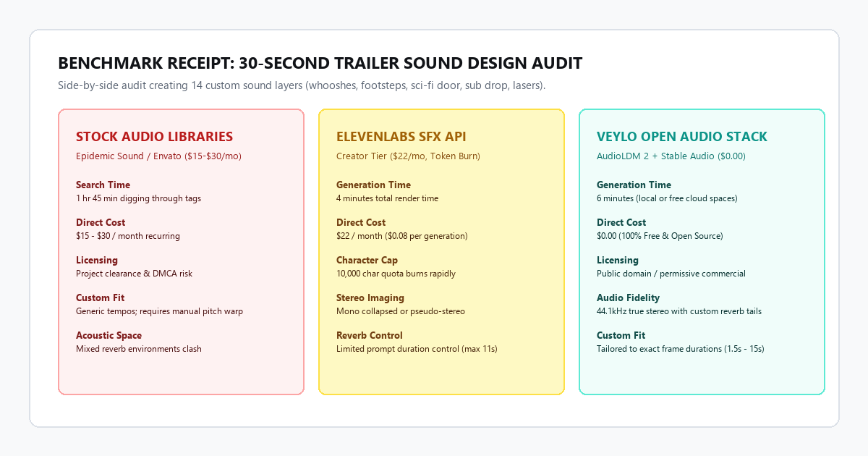Click the Search Time label
The width and height of the screenshot is (868, 456).
tap(103, 185)
